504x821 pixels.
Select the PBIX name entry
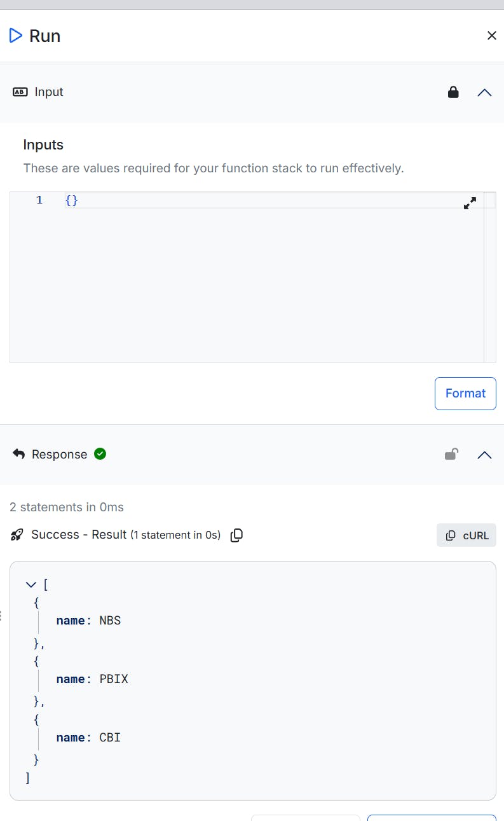pyautogui.click(x=92, y=679)
